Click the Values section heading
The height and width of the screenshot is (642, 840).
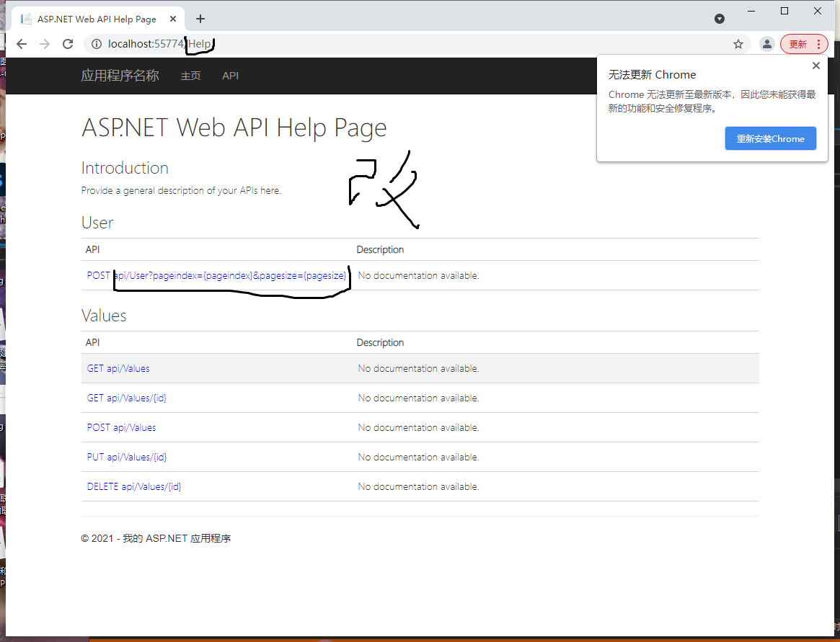tap(104, 316)
